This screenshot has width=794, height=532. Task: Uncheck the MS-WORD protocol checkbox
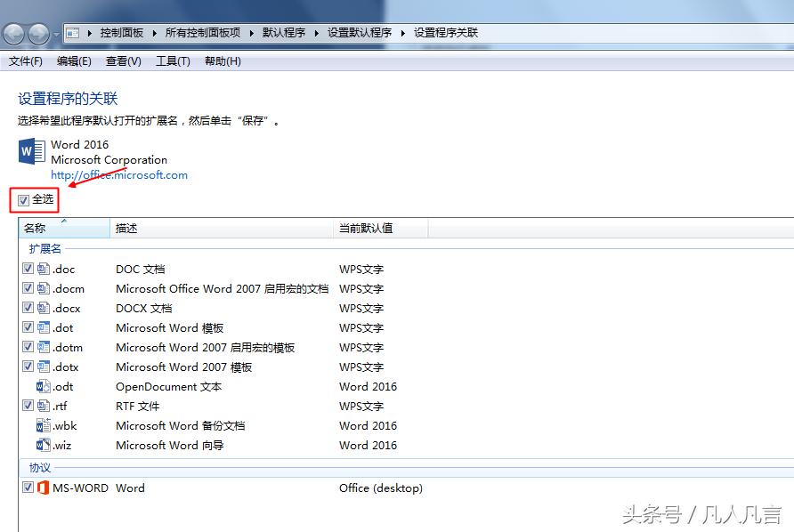click(28, 488)
